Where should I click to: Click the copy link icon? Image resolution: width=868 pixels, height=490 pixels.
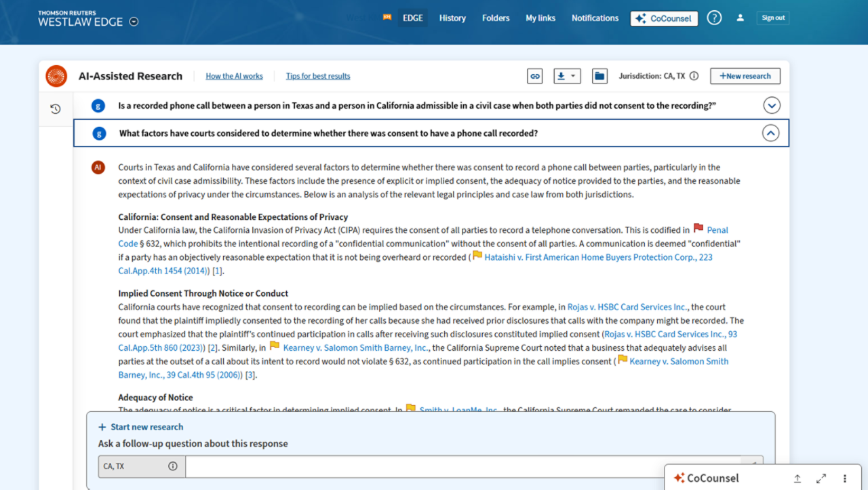click(534, 76)
